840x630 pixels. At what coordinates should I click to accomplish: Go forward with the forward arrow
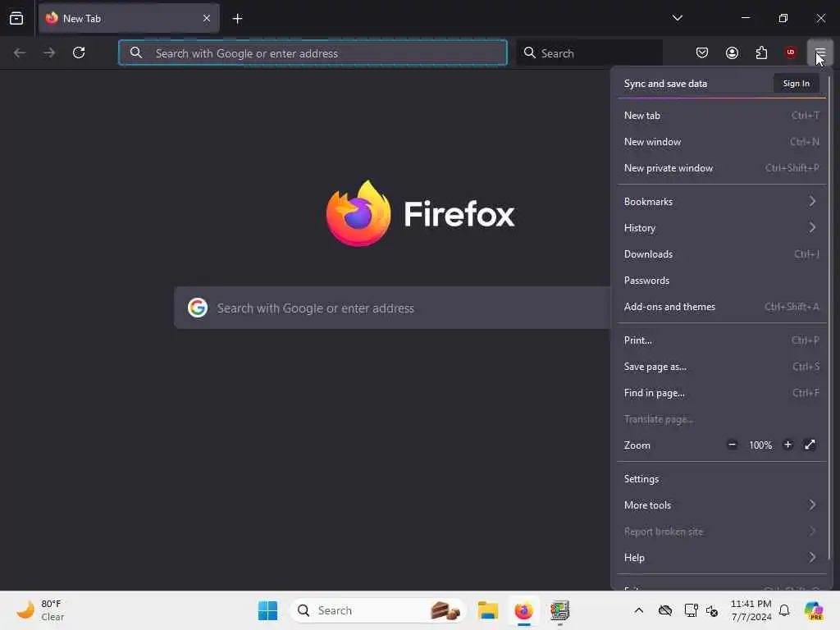coord(48,52)
